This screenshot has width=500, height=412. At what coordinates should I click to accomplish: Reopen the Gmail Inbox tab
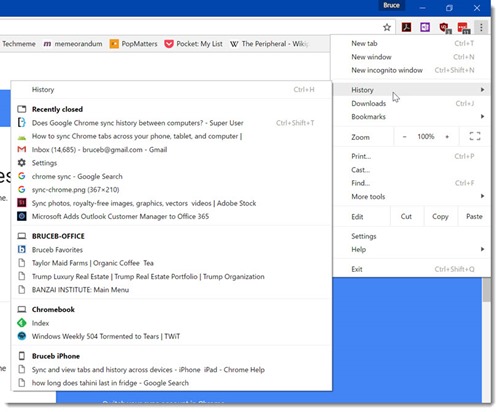(172, 150)
